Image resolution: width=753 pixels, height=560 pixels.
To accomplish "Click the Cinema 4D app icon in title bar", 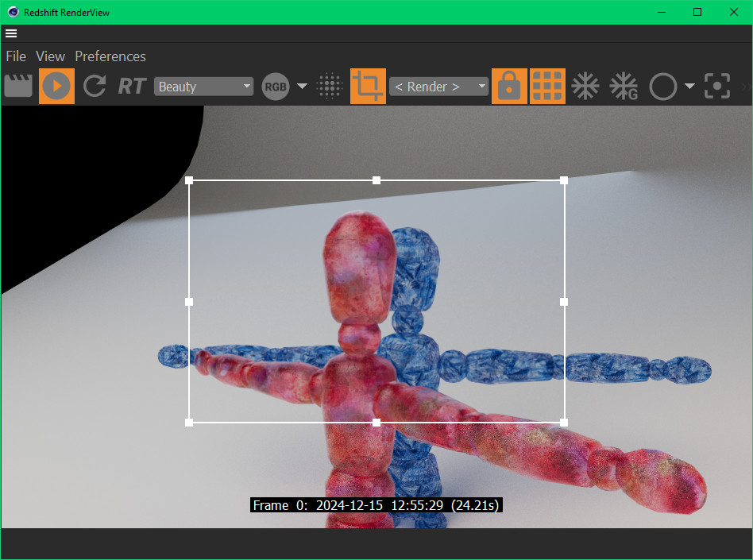I will 13,12.
